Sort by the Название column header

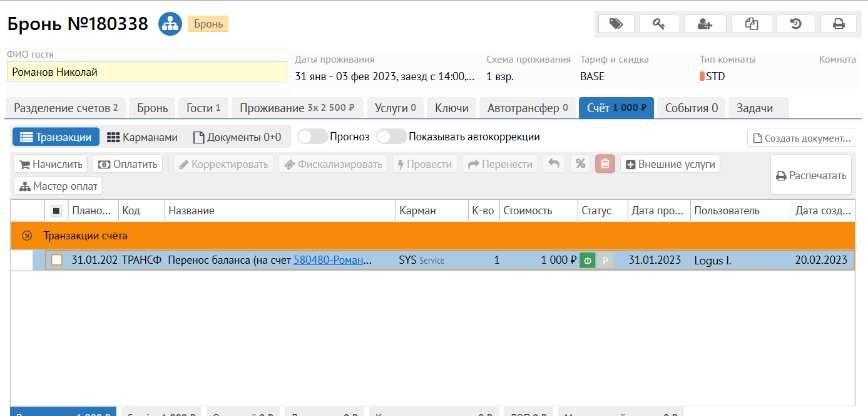tap(280, 211)
